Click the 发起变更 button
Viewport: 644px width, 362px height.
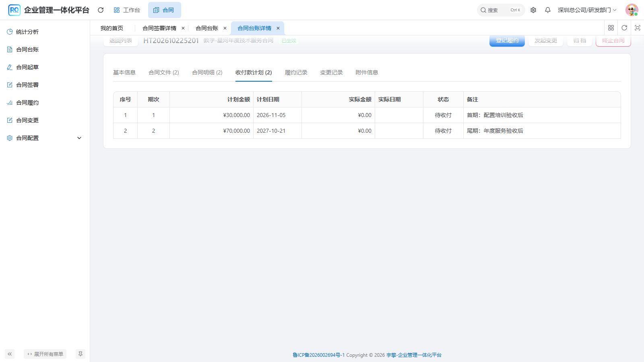point(546,41)
